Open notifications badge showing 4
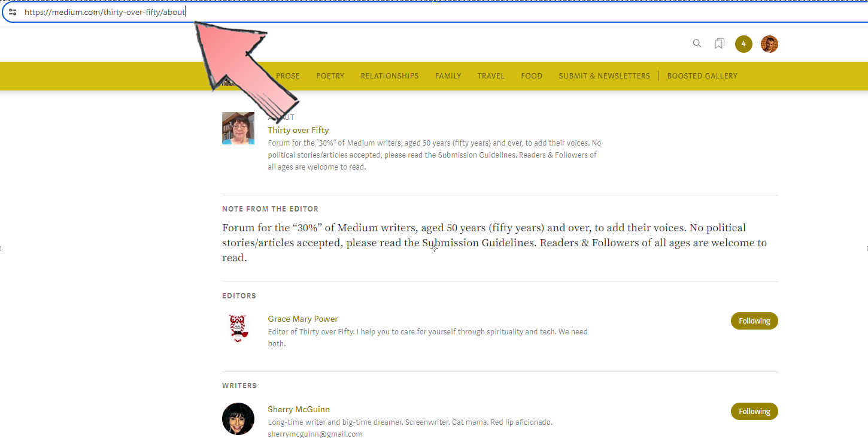This screenshot has height=438, width=868. click(x=743, y=44)
